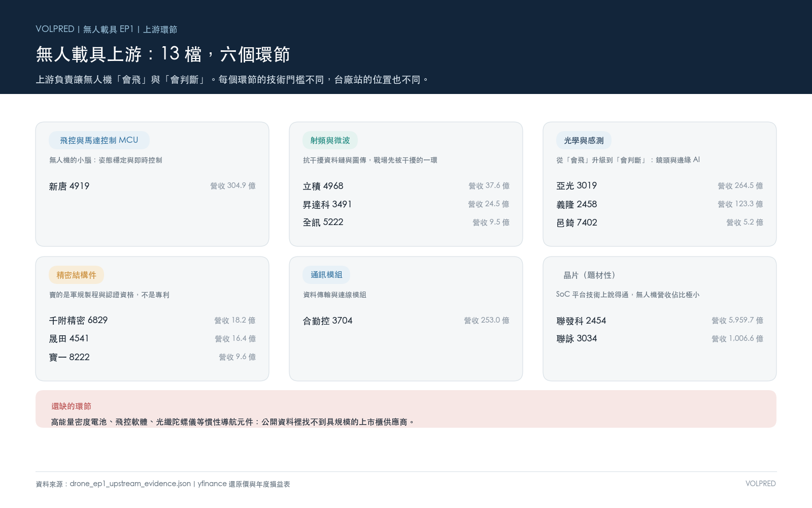This screenshot has width=812, height=508.
Task: Select stock 千附精密 6829
Action: tap(78, 321)
